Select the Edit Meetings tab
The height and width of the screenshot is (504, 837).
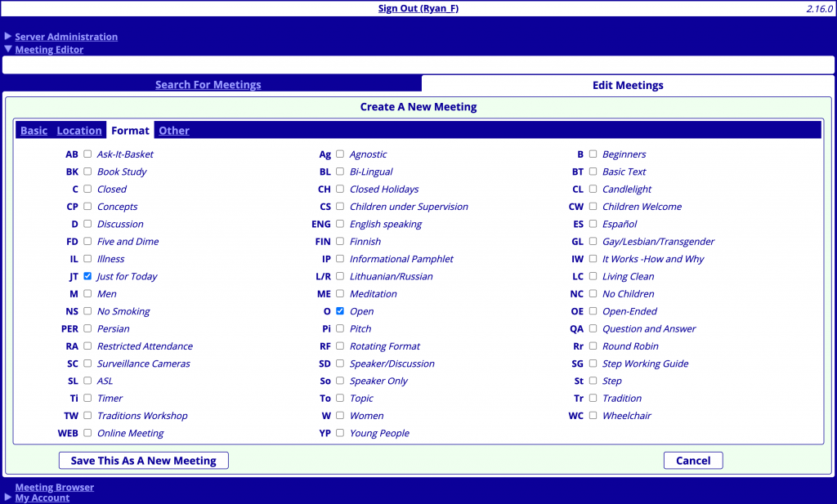pyautogui.click(x=628, y=85)
